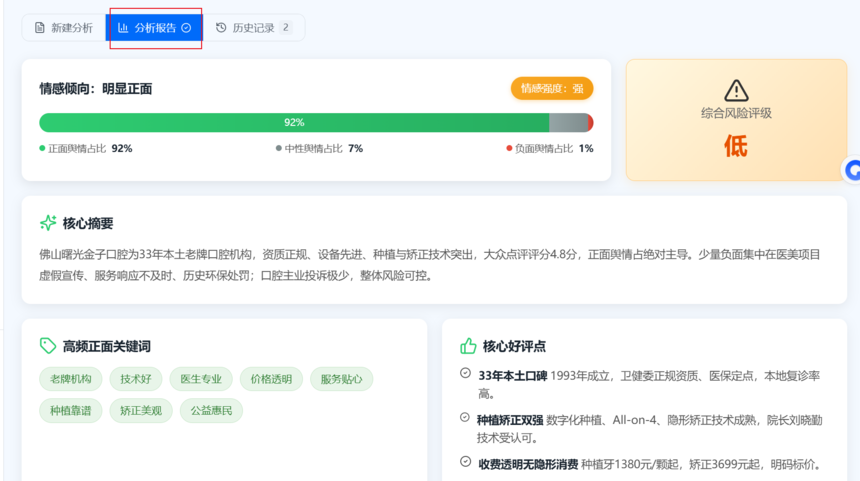Select the 服务贴心 keyword tag

(x=341, y=379)
